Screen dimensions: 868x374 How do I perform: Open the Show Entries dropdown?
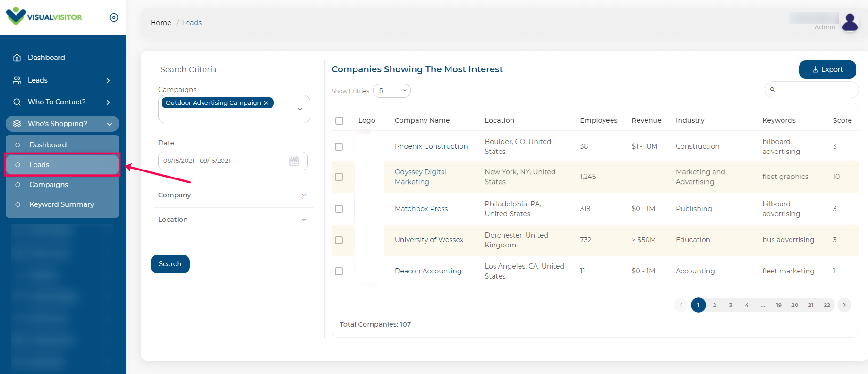click(392, 91)
